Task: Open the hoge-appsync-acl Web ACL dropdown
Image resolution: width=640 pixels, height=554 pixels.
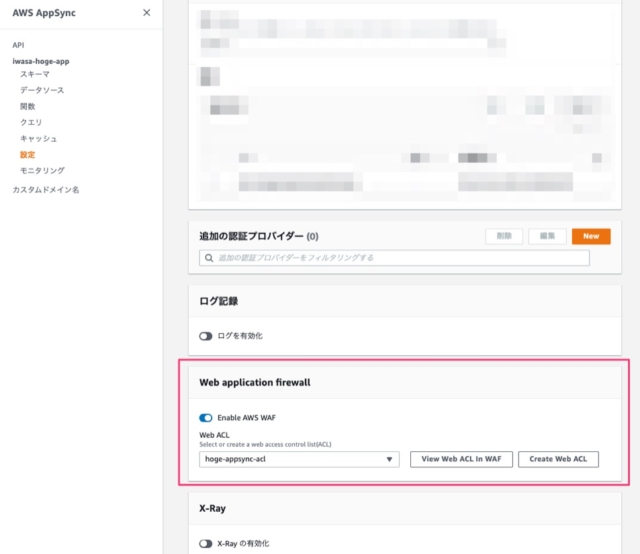Action: (299, 459)
